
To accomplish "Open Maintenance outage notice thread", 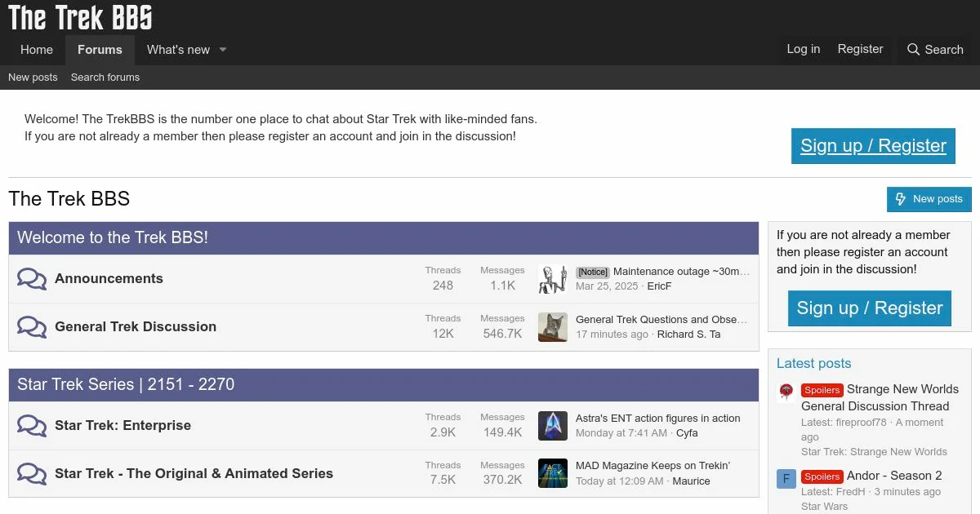I will (x=681, y=272).
